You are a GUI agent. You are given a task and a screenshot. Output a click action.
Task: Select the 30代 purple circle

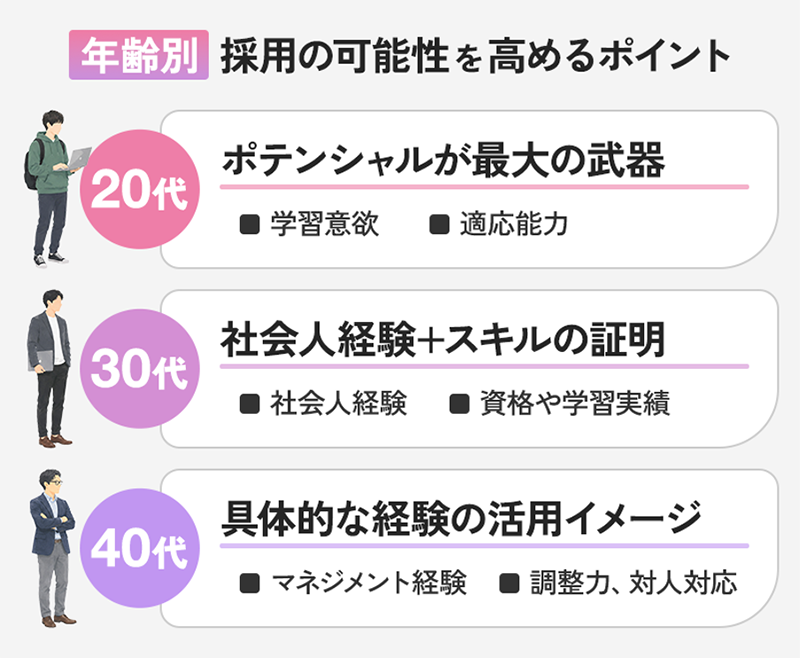pos(139,369)
